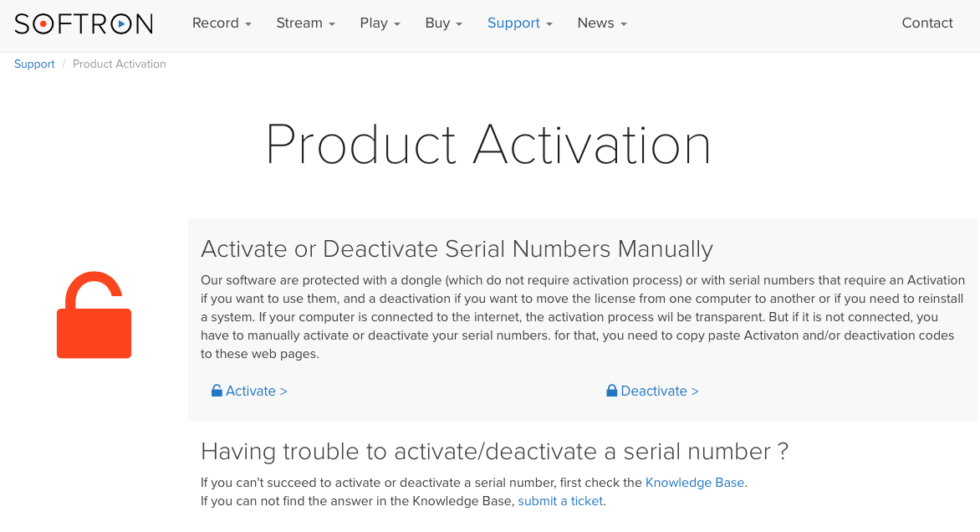Open the Support menu
980x532 pixels.
[520, 23]
